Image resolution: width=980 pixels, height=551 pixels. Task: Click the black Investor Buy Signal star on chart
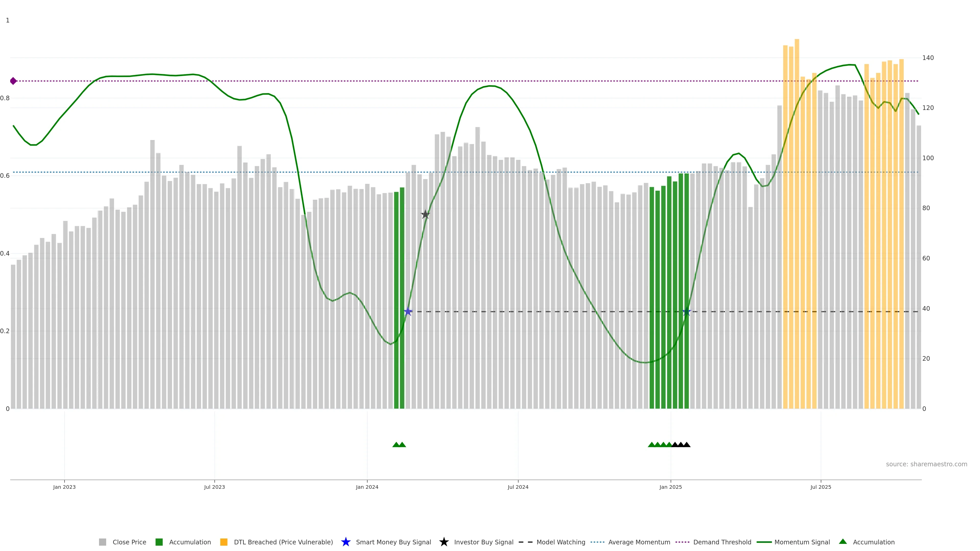tap(425, 215)
